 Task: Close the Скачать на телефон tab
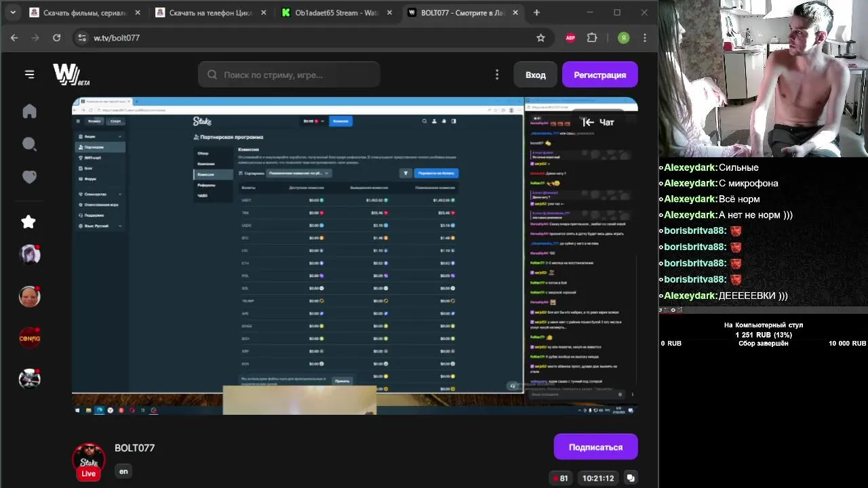pyautogui.click(x=264, y=12)
